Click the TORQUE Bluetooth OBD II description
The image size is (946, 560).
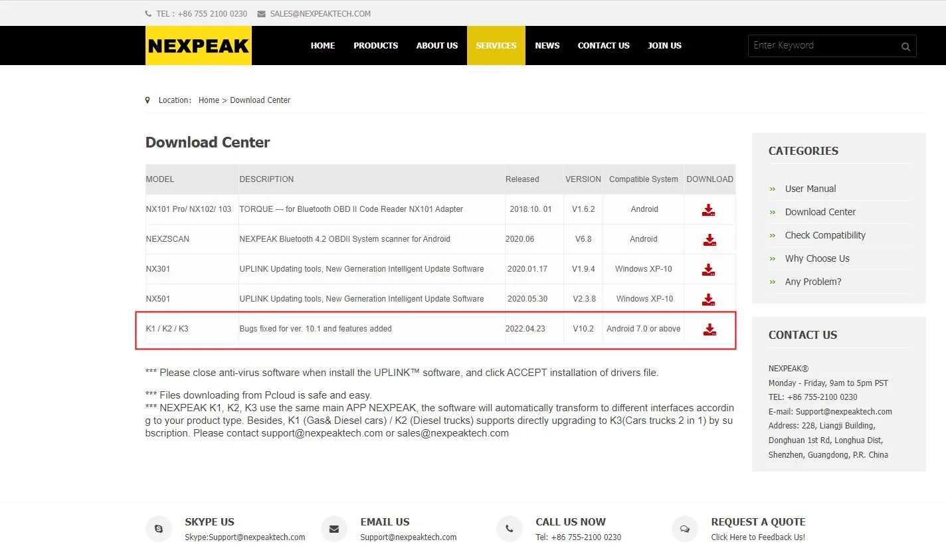tap(351, 209)
